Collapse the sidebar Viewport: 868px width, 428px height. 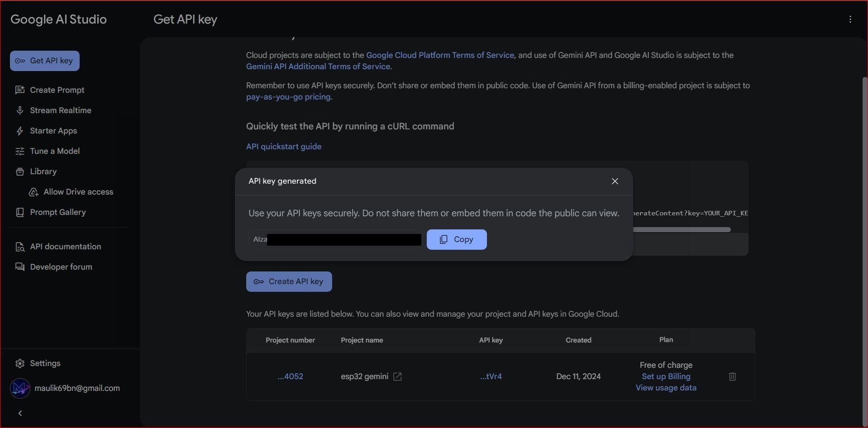coord(20,413)
